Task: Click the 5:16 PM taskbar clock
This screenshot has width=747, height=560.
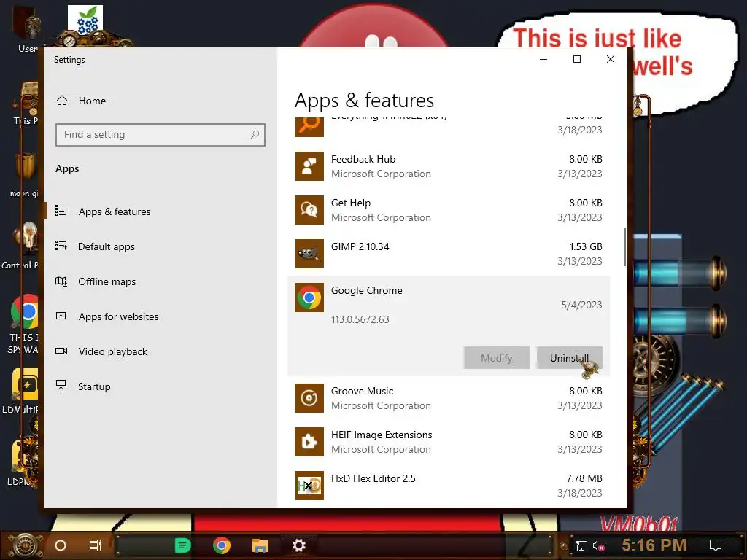Action: (x=654, y=545)
